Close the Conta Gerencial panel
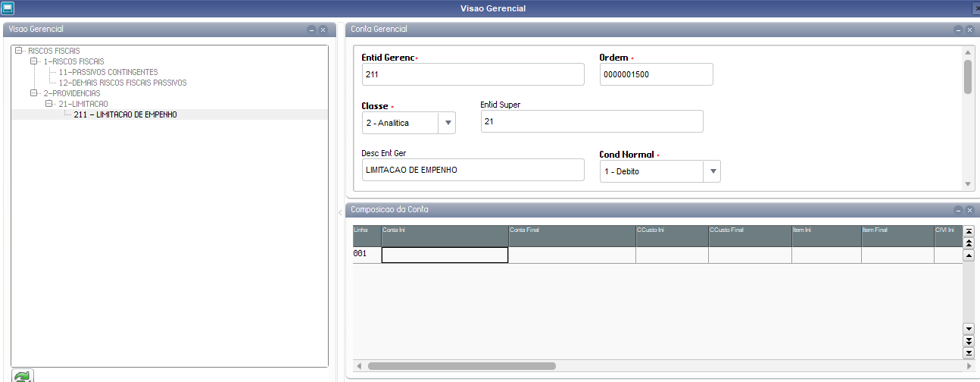This screenshot has height=382, width=980. (969, 30)
